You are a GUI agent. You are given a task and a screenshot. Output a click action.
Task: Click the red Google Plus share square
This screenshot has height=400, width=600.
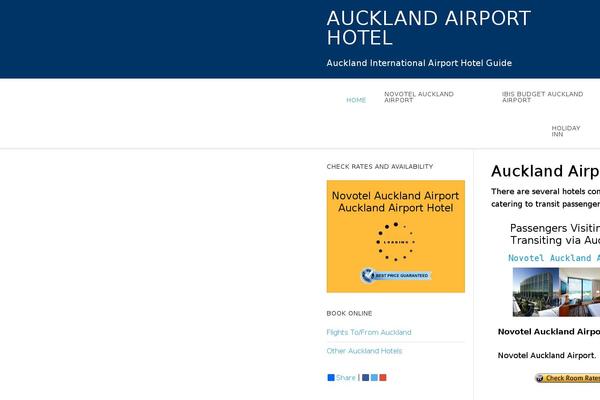pos(383,378)
